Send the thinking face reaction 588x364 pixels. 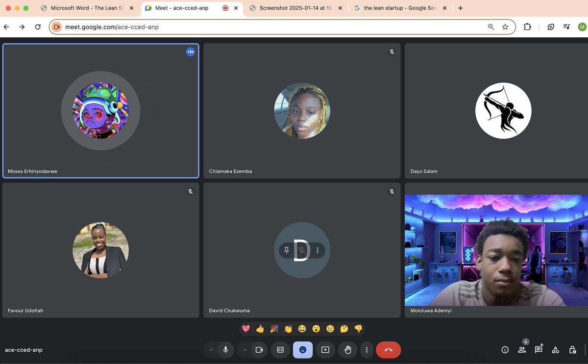coord(344,329)
